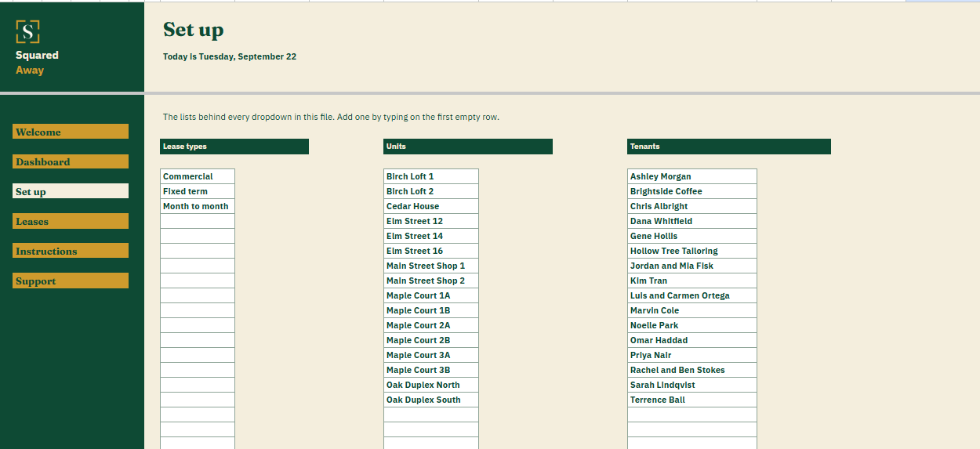Select the Oak Duplex South cell
Screen dimensions: 980x449
[x=431, y=400]
